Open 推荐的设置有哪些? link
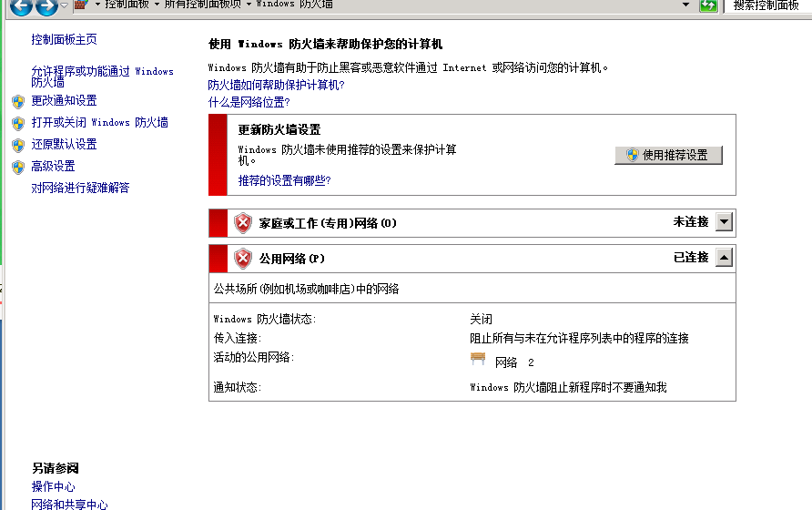This screenshot has width=812, height=510. coord(284,180)
